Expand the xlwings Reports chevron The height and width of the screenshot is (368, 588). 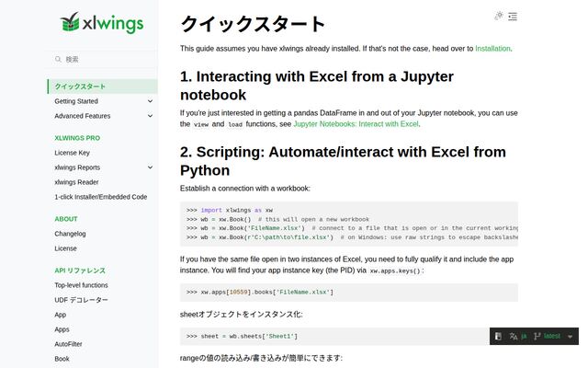(x=150, y=167)
